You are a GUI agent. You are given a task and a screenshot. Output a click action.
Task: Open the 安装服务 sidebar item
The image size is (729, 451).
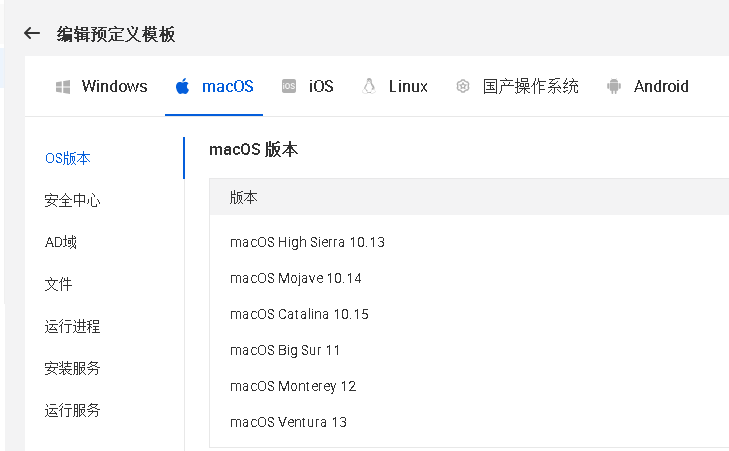[x=72, y=368]
